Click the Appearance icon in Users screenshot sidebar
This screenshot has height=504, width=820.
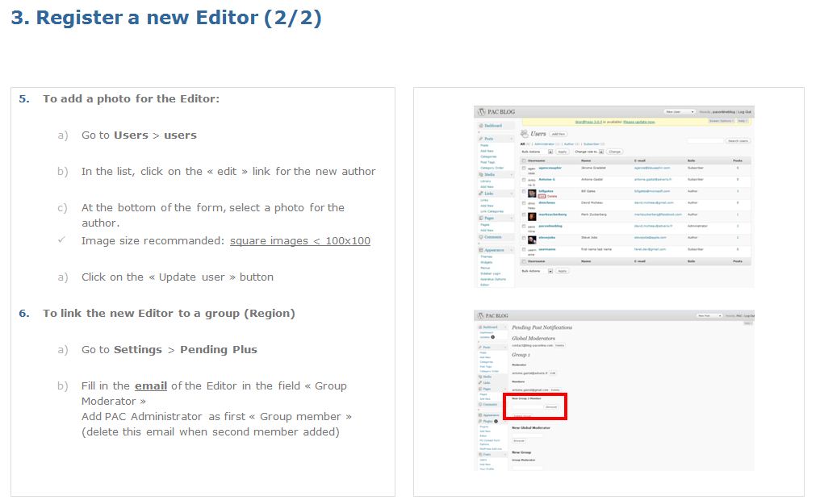(x=480, y=250)
